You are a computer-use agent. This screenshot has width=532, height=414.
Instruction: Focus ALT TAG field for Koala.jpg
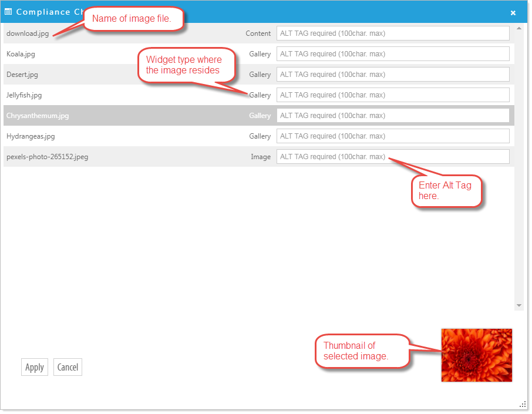click(393, 54)
